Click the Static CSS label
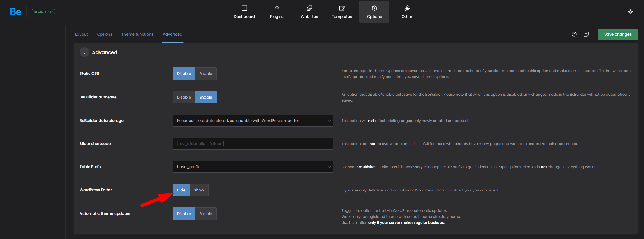Viewport: 644px width, 239px height. 89,73
